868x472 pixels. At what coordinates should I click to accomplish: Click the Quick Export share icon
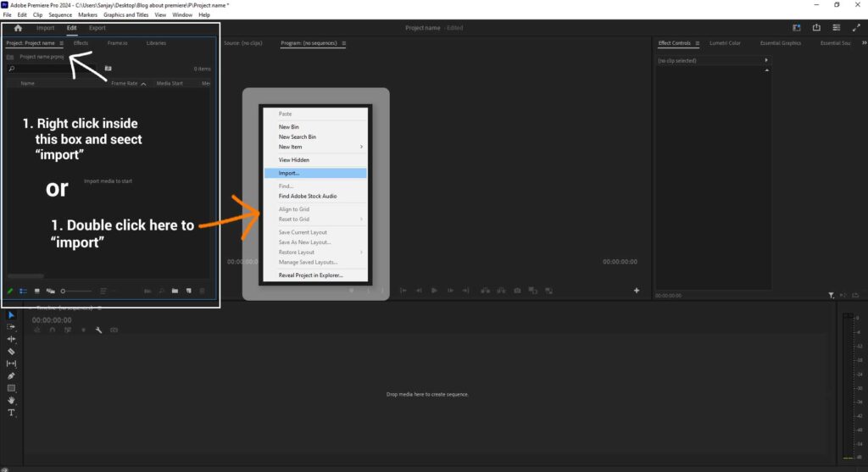coord(816,28)
